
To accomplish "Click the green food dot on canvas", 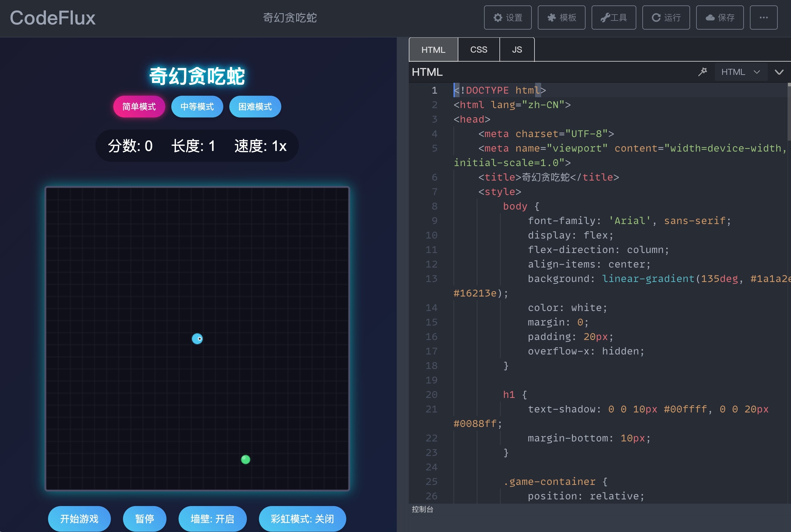I will pyautogui.click(x=245, y=460).
